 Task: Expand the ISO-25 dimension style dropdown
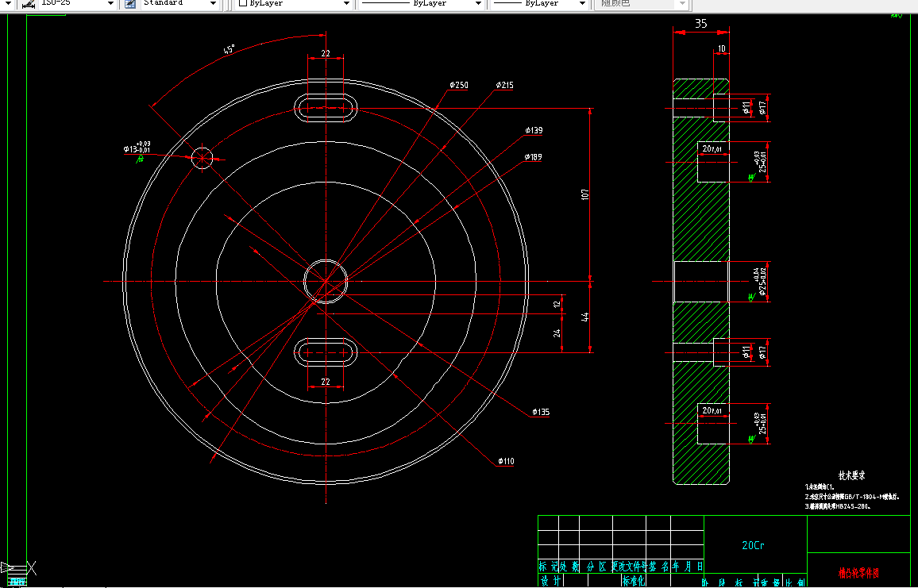click(110, 3)
